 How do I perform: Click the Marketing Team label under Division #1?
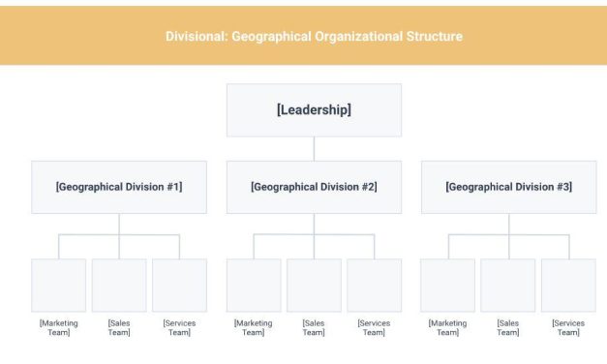[58, 327]
